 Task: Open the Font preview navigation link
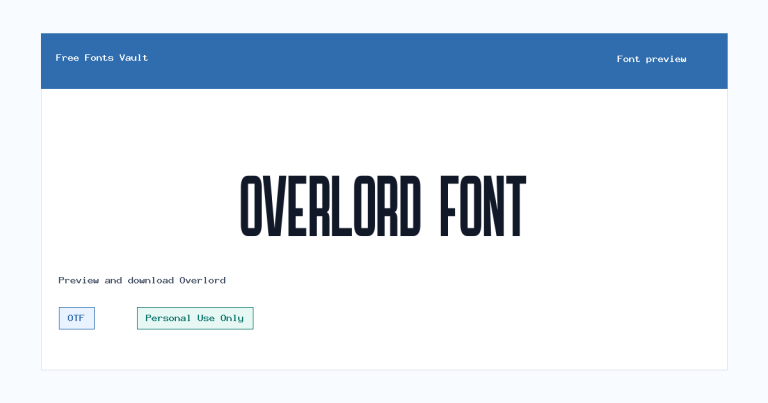651,59
